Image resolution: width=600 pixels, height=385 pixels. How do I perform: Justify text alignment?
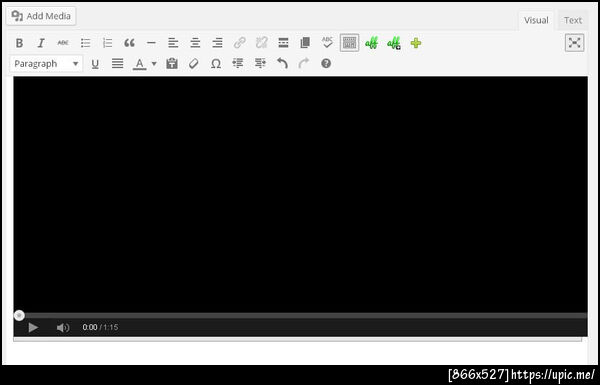pyautogui.click(x=117, y=64)
